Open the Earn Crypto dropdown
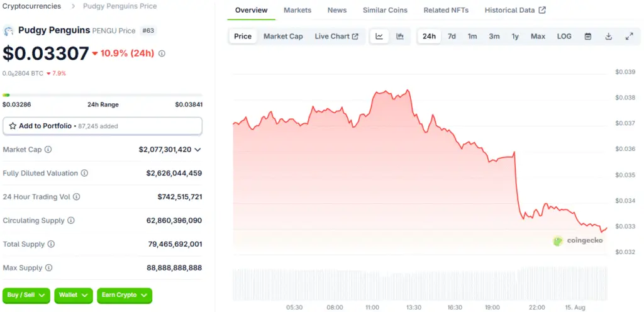Viewport: 644px width, 312px height. tap(125, 296)
